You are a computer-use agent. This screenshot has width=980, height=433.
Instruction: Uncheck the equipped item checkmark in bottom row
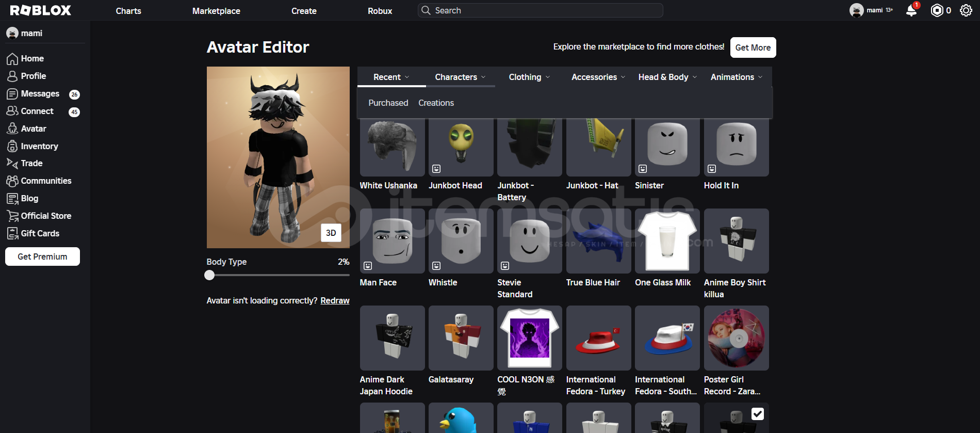(x=758, y=414)
